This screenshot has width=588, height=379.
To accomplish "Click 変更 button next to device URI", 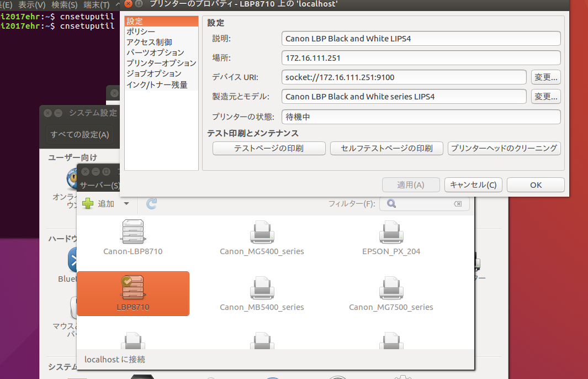I will (x=545, y=77).
